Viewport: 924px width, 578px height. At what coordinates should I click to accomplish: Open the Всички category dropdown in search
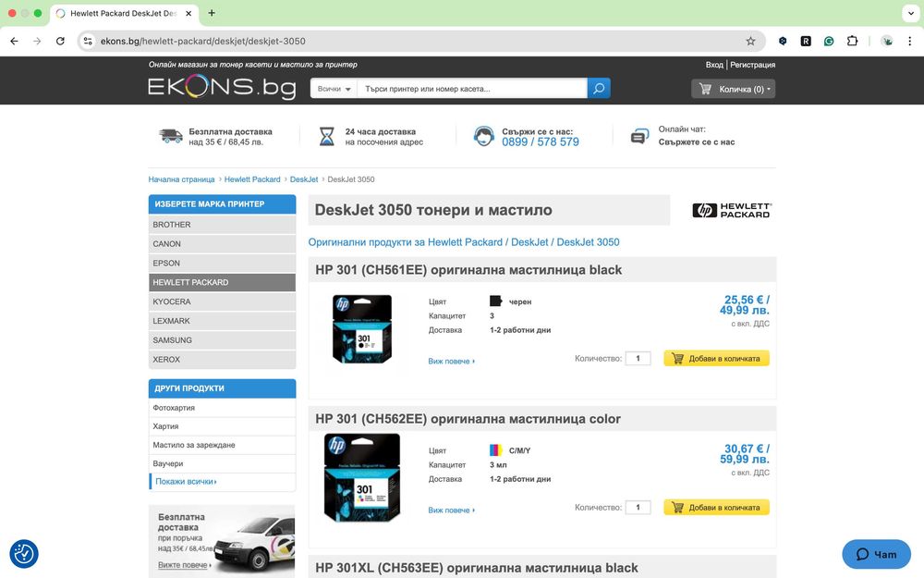coord(334,89)
